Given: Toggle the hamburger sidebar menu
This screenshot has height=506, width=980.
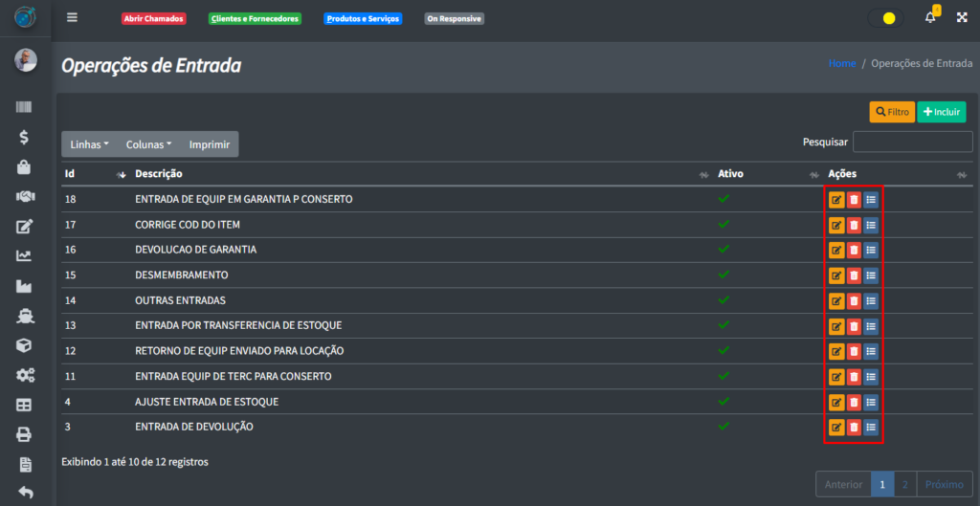Looking at the screenshot, I should click(72, 17).
